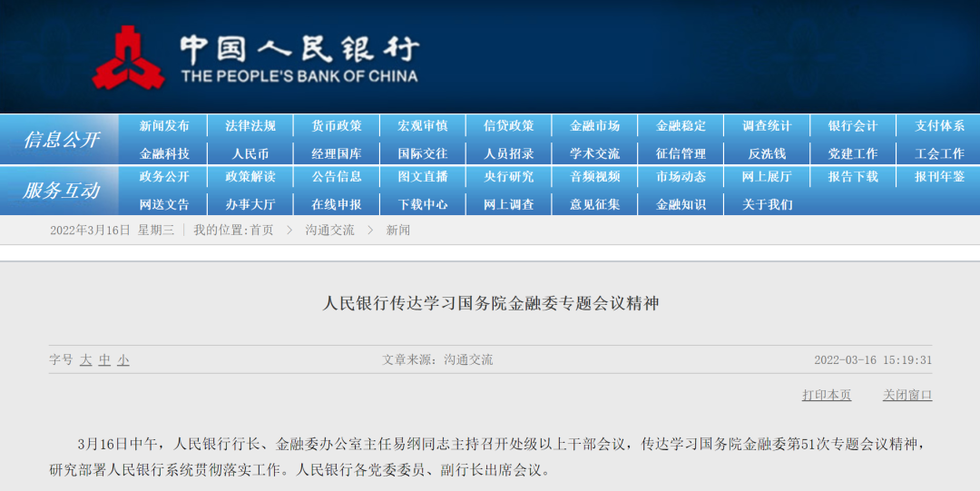Go to 下载中心 page
980x491 pixels.
423,204
